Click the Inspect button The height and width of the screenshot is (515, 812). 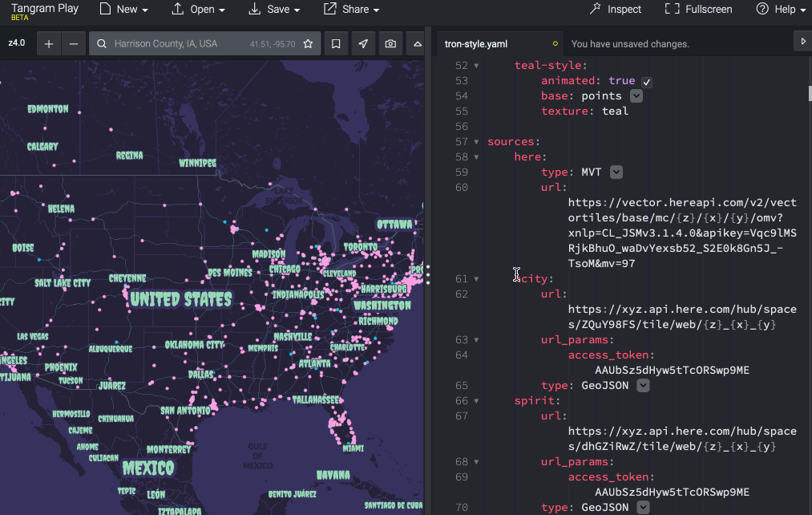(x=616, y=10)
